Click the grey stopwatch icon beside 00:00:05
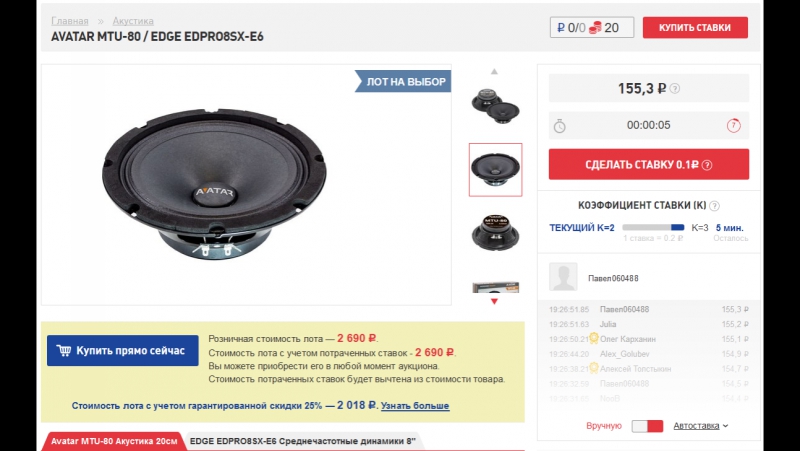The height and width of the screenshot is (451, 800). pyautogui.click(x=560, y=126)
